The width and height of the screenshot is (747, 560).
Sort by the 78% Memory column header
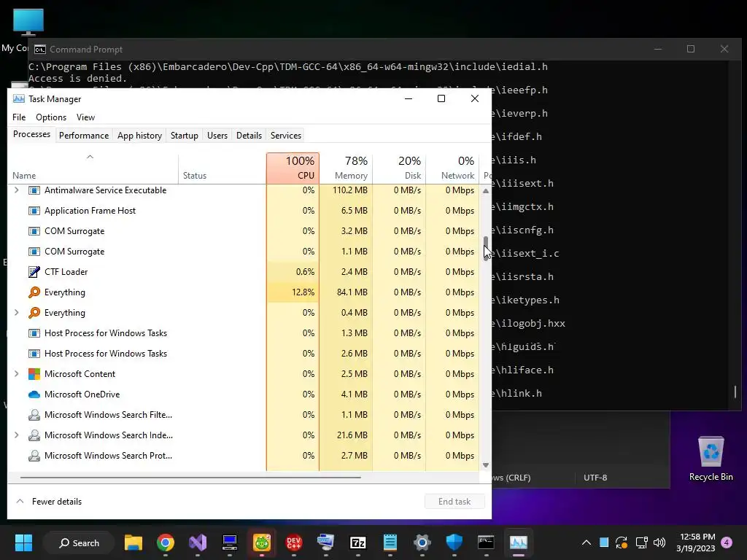[x=346, y=168]
